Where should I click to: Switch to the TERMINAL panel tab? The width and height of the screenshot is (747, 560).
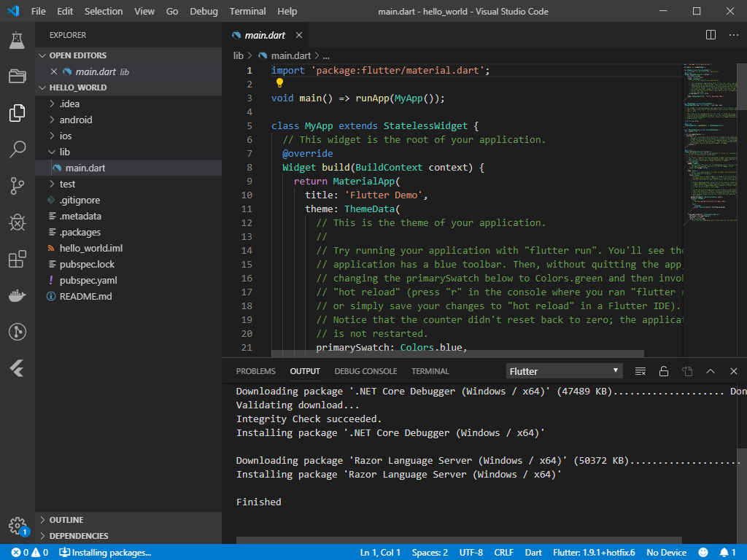430,371
